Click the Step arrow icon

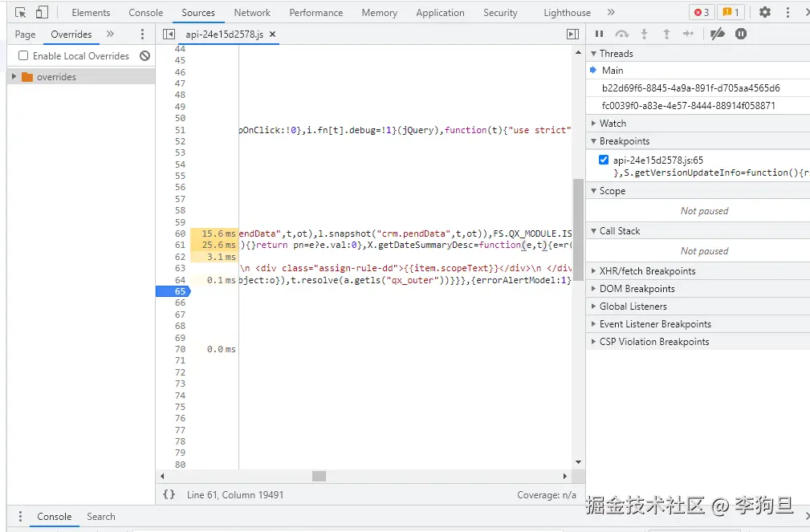tap(688, 34)
